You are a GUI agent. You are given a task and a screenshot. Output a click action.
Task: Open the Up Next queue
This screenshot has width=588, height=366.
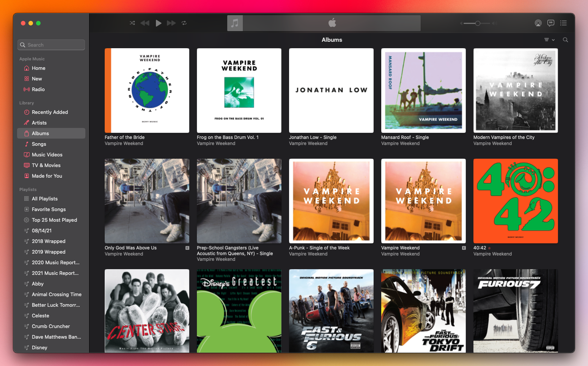[564, 23]
